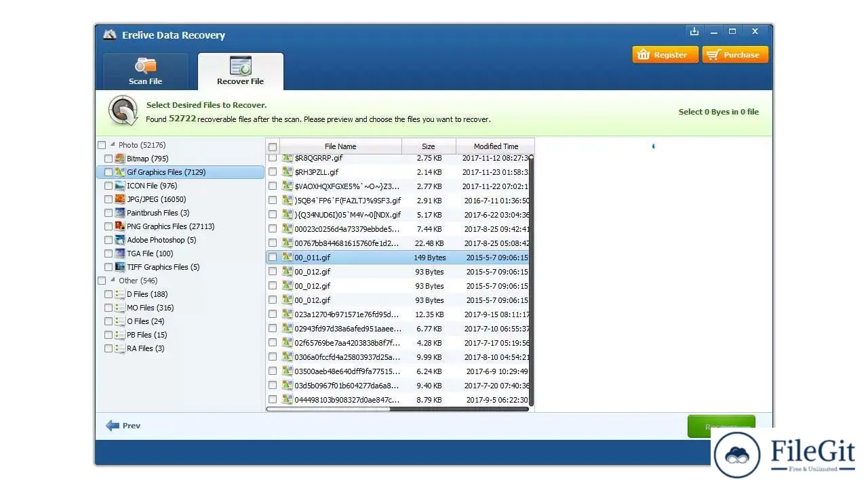Click the green Recover button
The width and height of the screenshot is (868, 488).
coord(721,426)
